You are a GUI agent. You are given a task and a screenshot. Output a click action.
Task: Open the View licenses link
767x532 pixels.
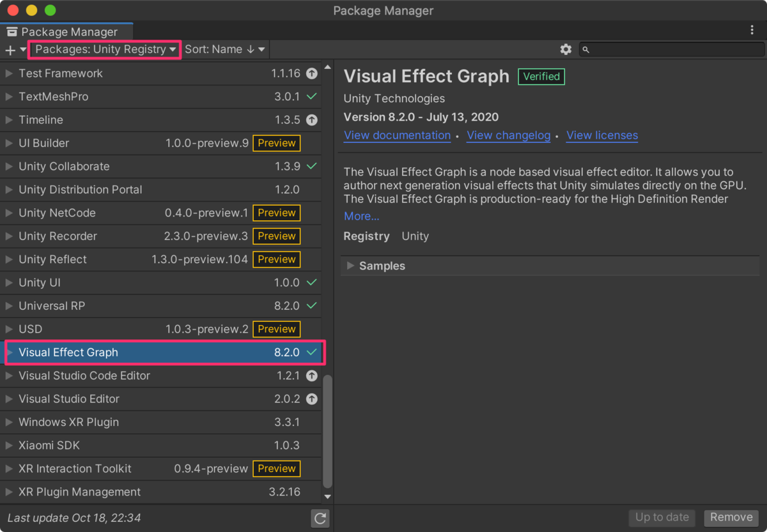point(602,135)
